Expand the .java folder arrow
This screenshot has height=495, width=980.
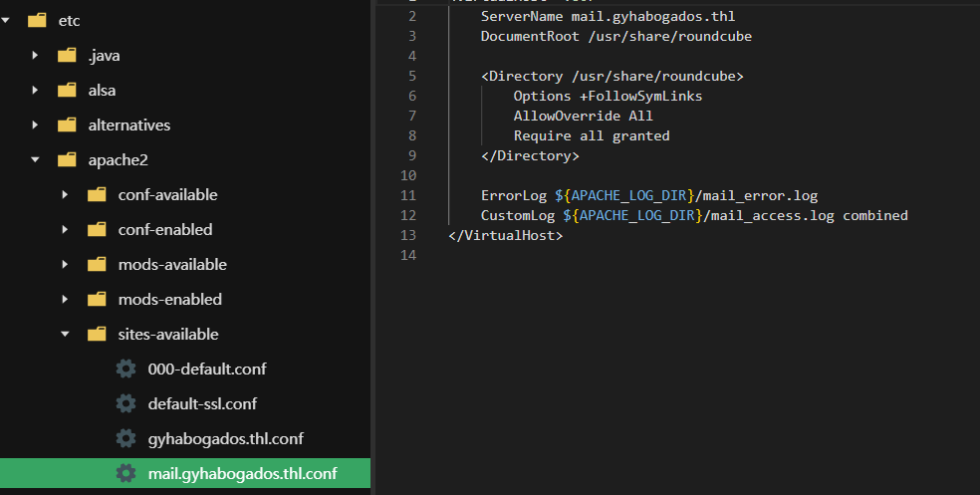pyautogui.click(x=35, y=56)
